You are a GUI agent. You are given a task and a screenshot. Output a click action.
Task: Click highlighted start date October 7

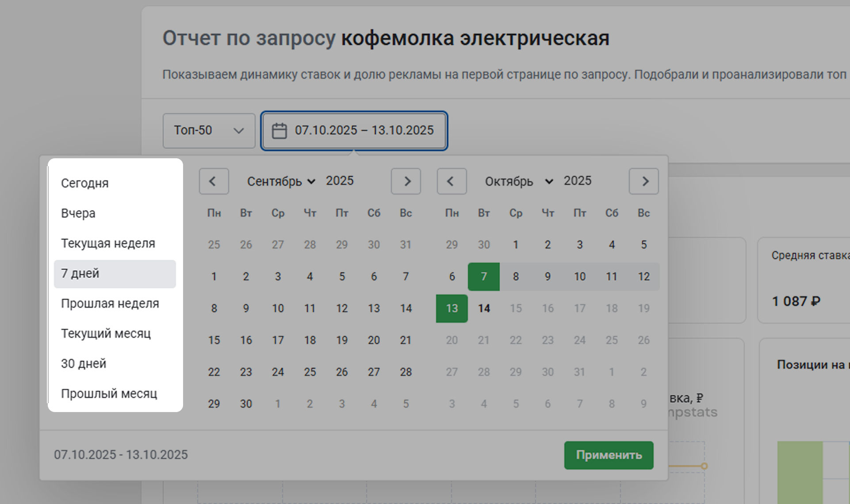[x=484, y=277]
